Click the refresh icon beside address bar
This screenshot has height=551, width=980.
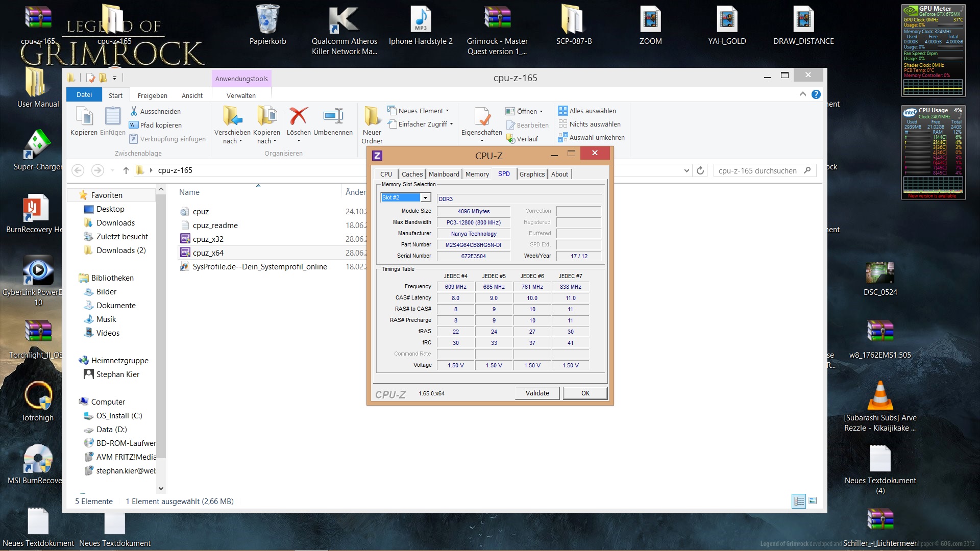click(x=700, y=171)
